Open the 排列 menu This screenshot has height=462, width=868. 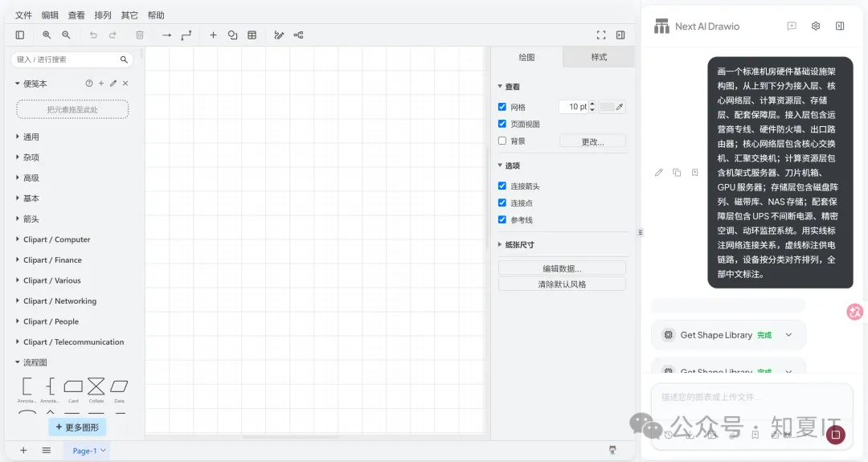point(103,15)
